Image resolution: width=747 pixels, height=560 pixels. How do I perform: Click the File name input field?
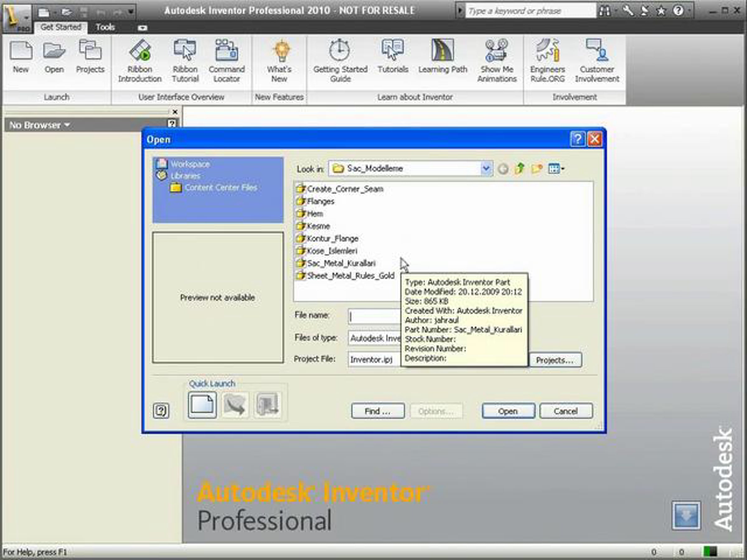[374, 317]
